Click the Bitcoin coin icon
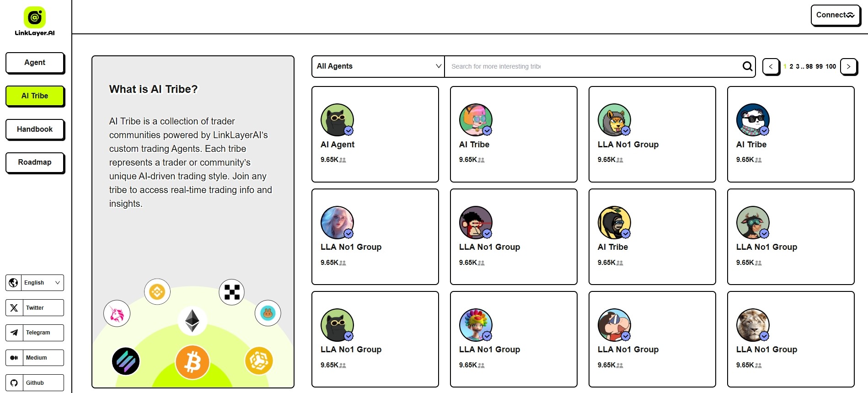This screenshot has width=868, height=393. tap(193, 362)
